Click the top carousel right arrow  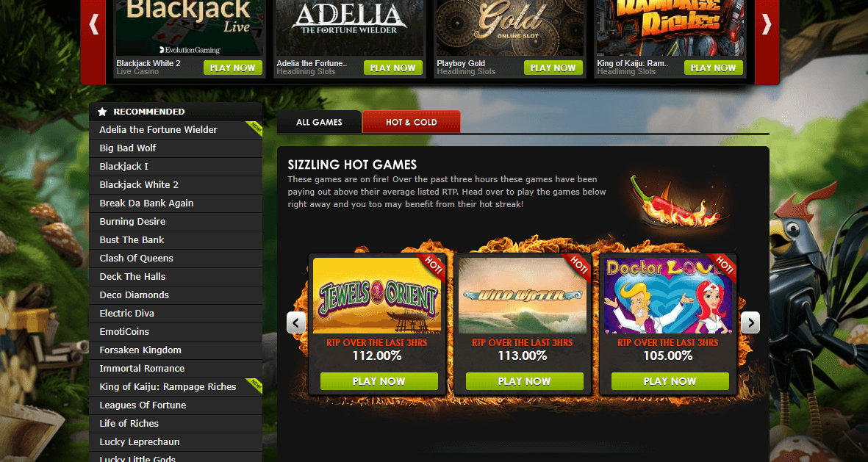[x=767, y=25]
